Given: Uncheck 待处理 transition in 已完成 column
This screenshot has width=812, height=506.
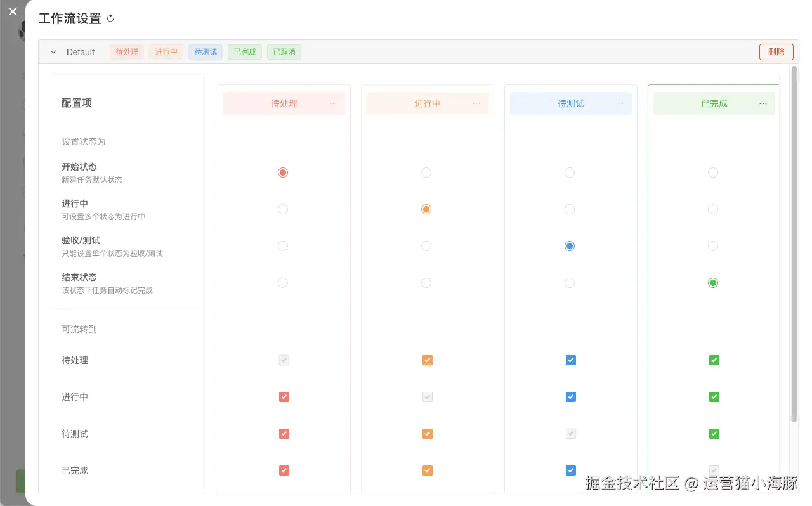Looking at the screenshot, I should pos(714,360).
